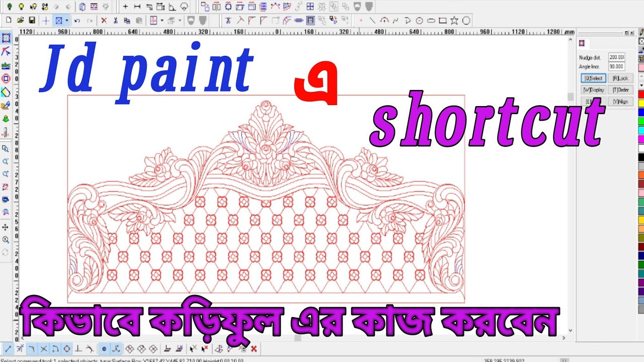Click the selection box tool at top of left sidebar
This screenshot has height=362, width=644.
(x=6, y=38)
